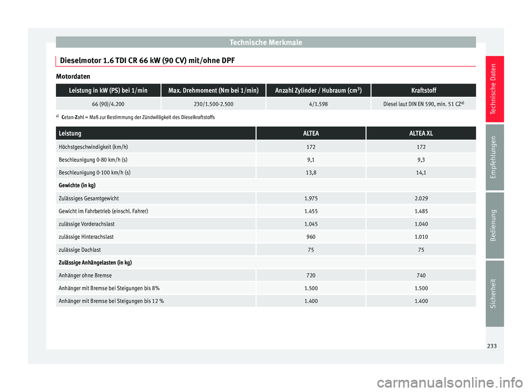Image resolution: width=532 pixels, height=392 pixels.
Task: Click the Leistung header of the second table
Action: pos(156,133)
